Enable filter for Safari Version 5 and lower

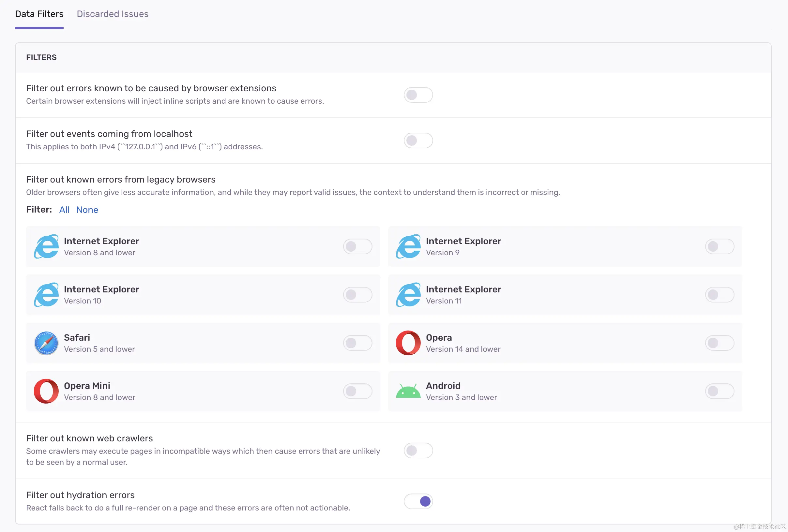357,343
